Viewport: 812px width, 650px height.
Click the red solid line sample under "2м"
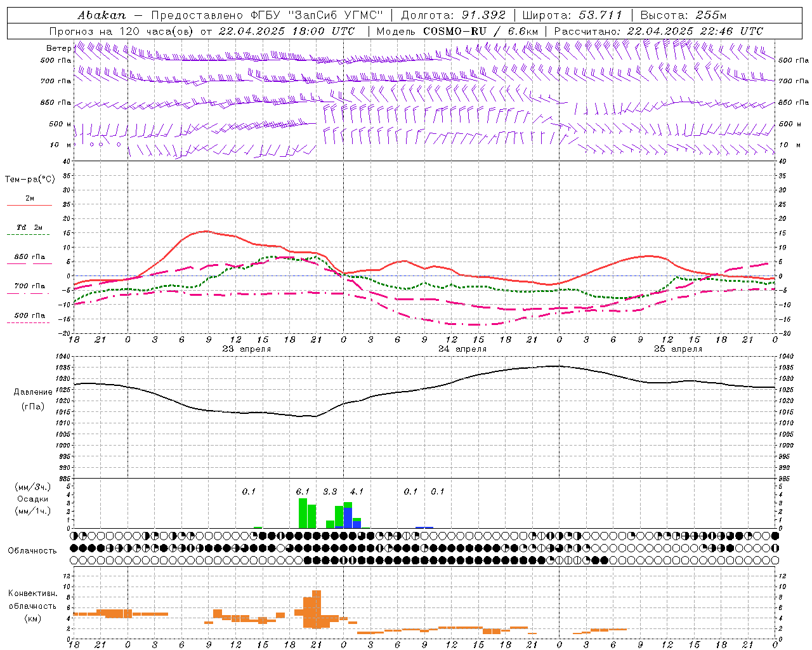coord(29,206)
